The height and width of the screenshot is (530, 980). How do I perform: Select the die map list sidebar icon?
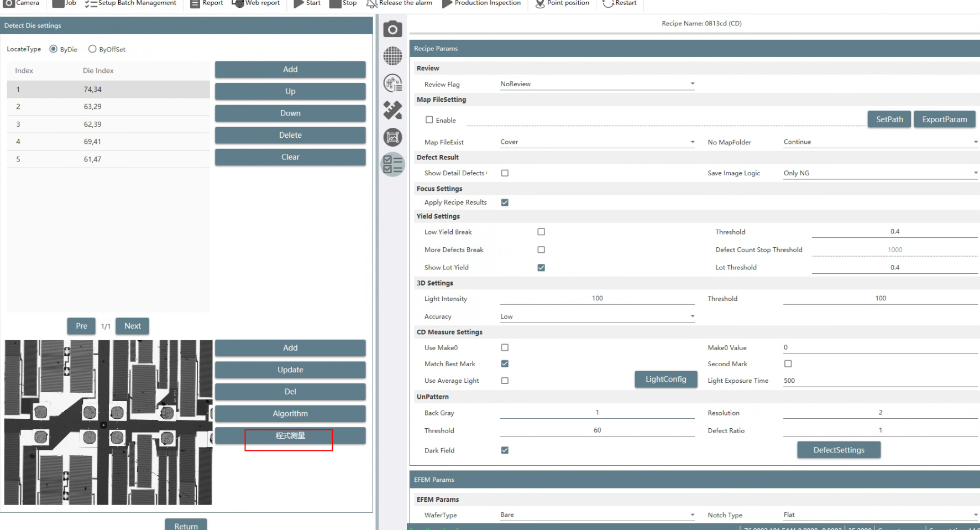392,83
